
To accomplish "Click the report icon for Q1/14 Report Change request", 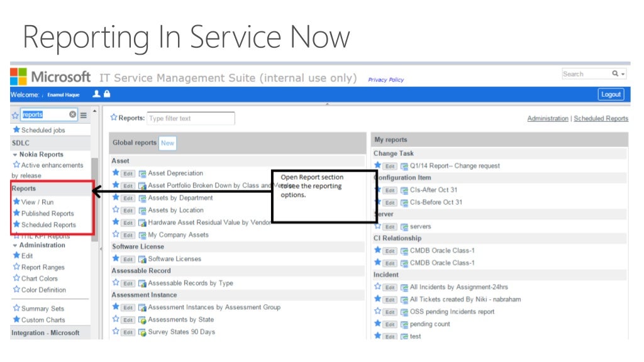I will click(404, 166).
